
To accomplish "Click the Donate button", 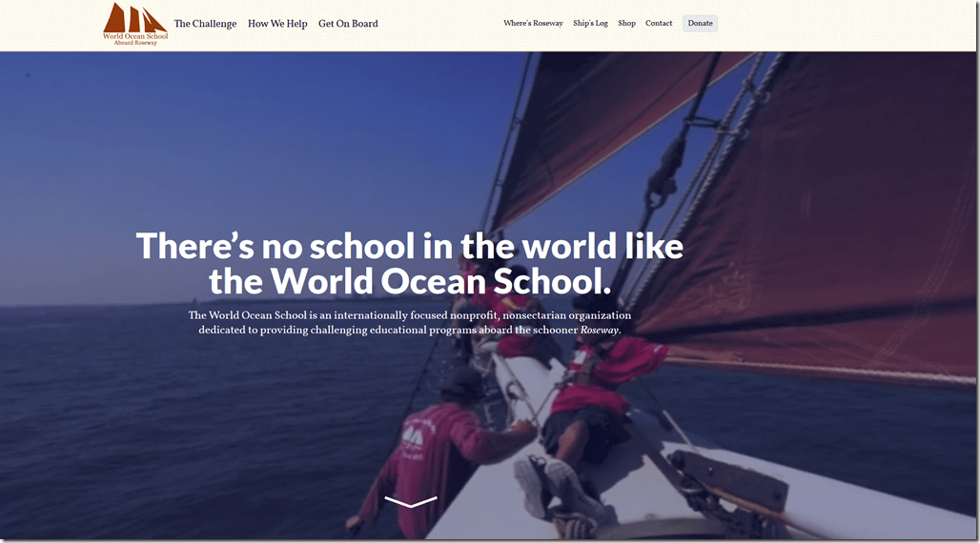I will [700, 23].
